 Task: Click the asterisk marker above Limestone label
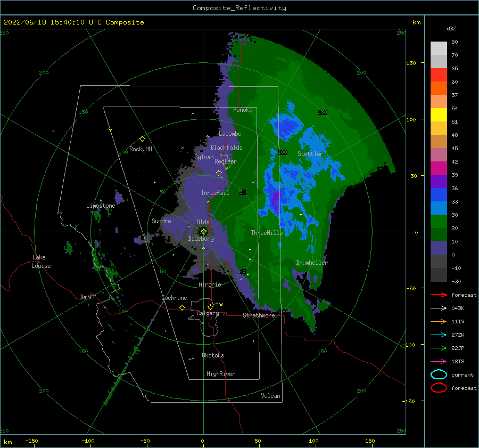coord(101,201)
